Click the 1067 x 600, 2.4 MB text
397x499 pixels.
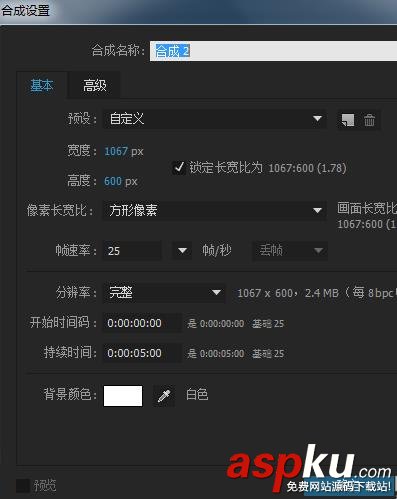pyautogui.click(x=288, y=293)
